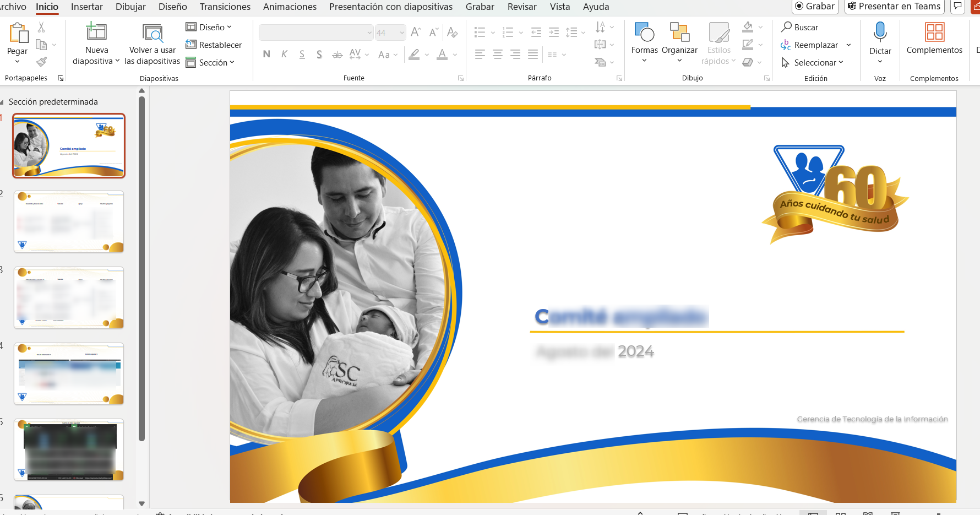The image size is (980, 515).
Task: Toggle italic with the K button
Action: pos(284,54)
